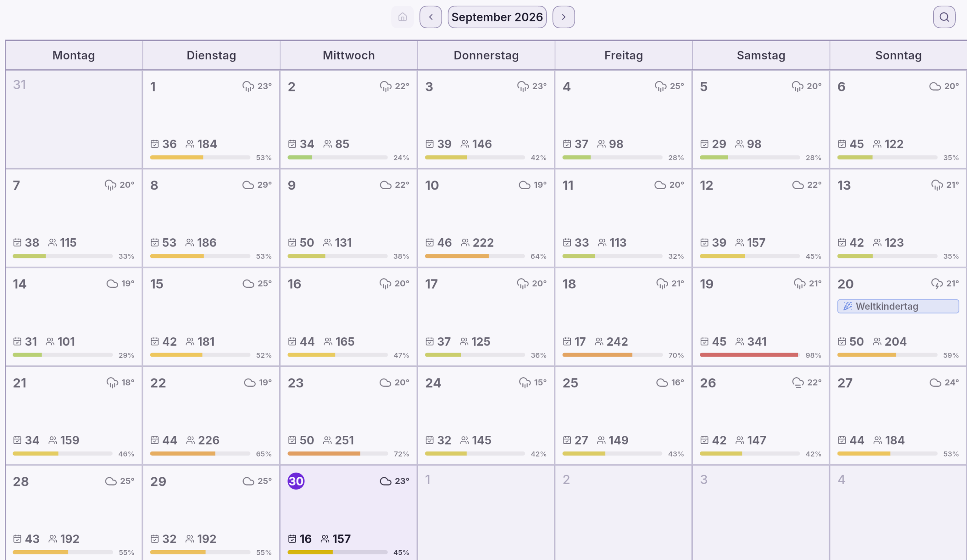Click the 72% occupancy bar on September 23
967x560 pixels.
pos(338,454)
